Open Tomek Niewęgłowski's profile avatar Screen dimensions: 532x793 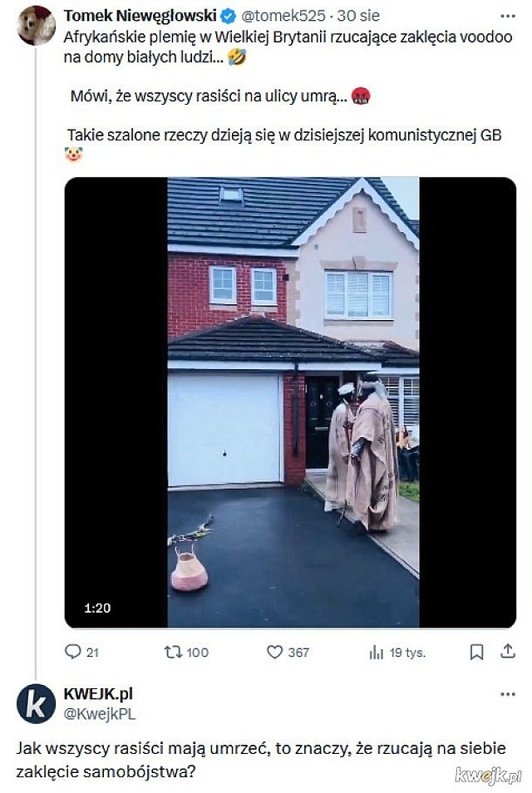pyautogui.click(x=36, y=25)
